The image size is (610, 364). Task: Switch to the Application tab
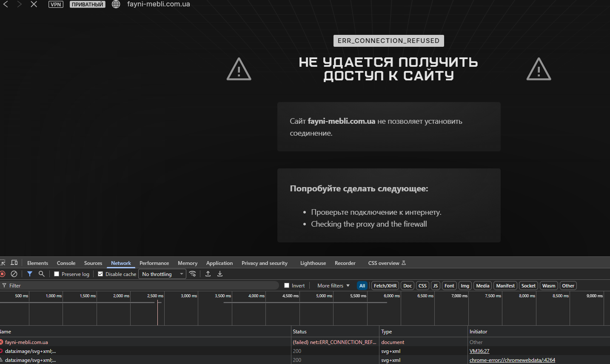tap(219, 263)
